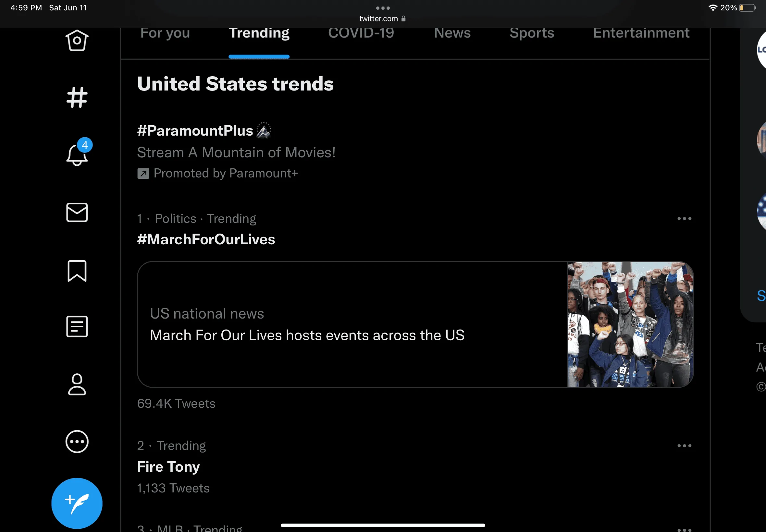Open the Bookmarks icon in sidebar
Viewport: 766px width, 532px height.
[x=77, y=271]
